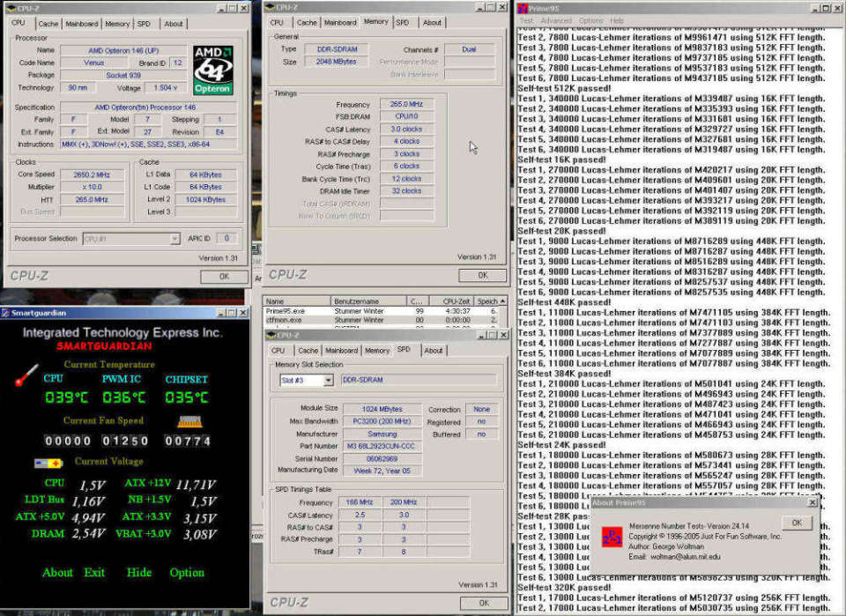Click the Channels # Dual field
Image resolution: width=846 pixels, height=616 pixels.
click(x=469, y=49)
